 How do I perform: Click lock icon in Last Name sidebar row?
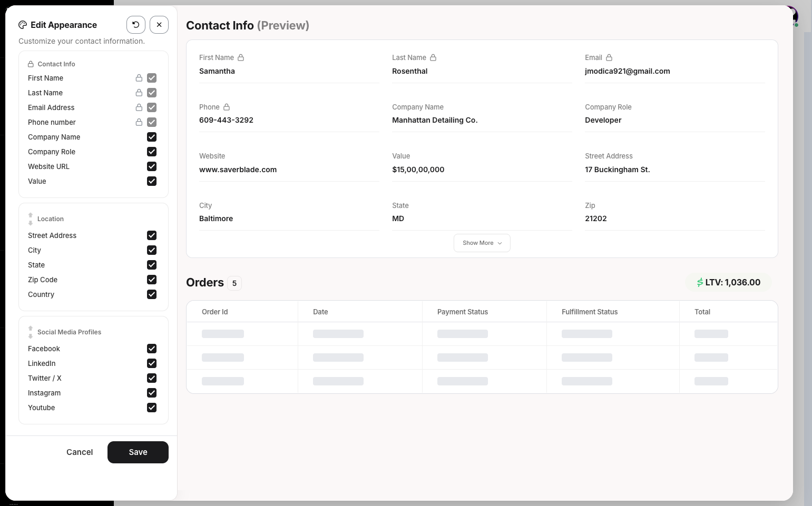139,93
